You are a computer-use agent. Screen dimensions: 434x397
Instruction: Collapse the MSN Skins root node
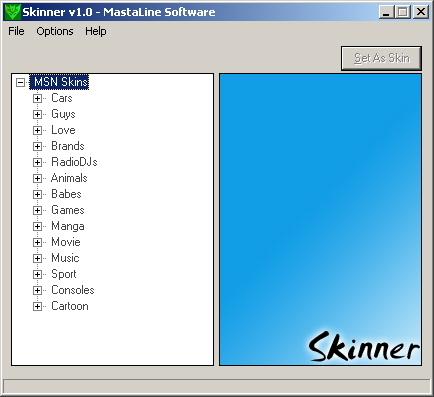tap(21, 82)
